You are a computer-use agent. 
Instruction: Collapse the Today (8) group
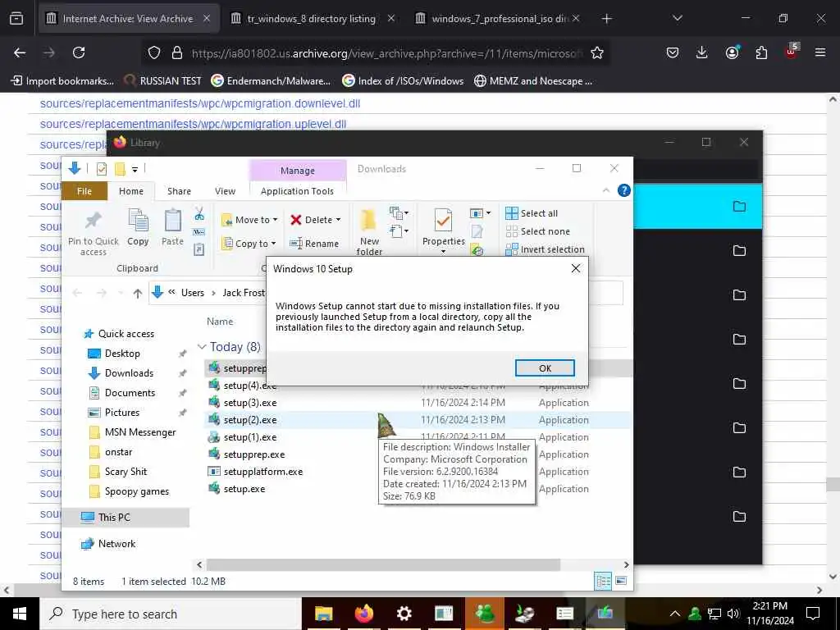pos(202,347)
